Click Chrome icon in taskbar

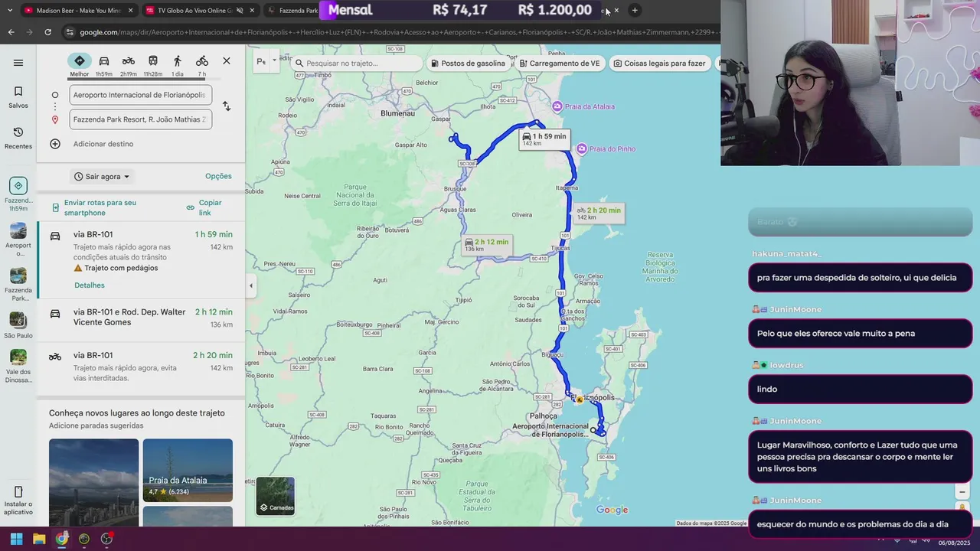tap(62, 539)
